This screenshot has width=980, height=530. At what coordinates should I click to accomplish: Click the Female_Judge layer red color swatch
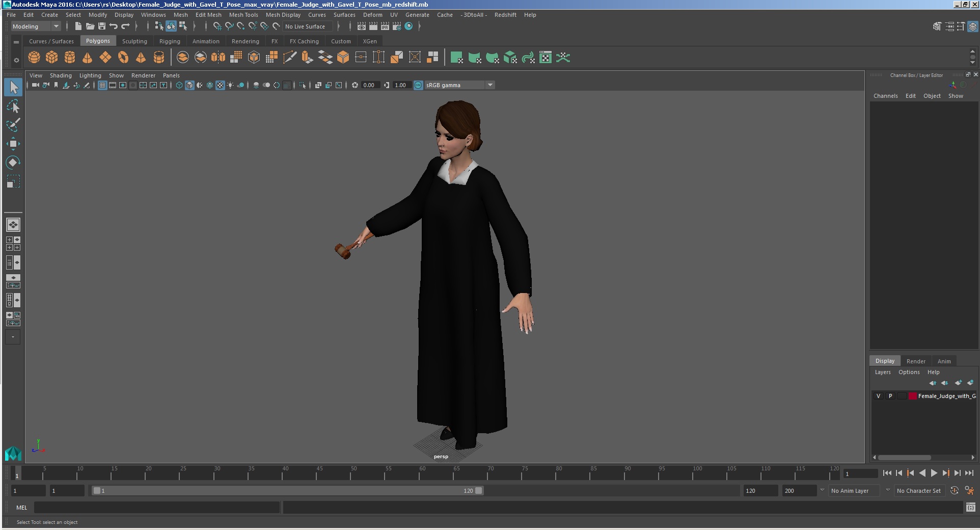pyautogui.click(x=913, y=396)
